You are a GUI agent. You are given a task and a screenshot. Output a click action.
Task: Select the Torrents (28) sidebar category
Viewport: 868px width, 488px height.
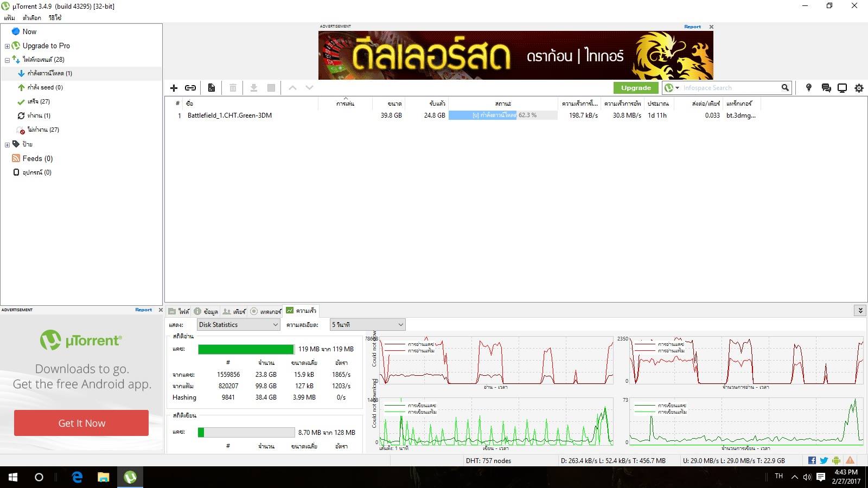click(43, 60)
